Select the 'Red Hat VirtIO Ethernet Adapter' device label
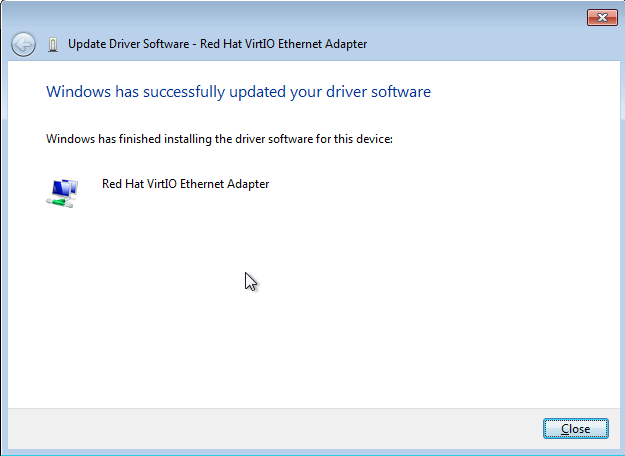 185,184
